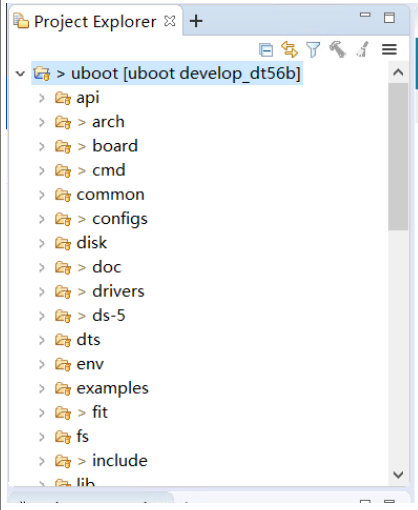Click the dts folder icon
Image resolution: width=418 pixels, height=510 pixels.
(x=63, y=340)
